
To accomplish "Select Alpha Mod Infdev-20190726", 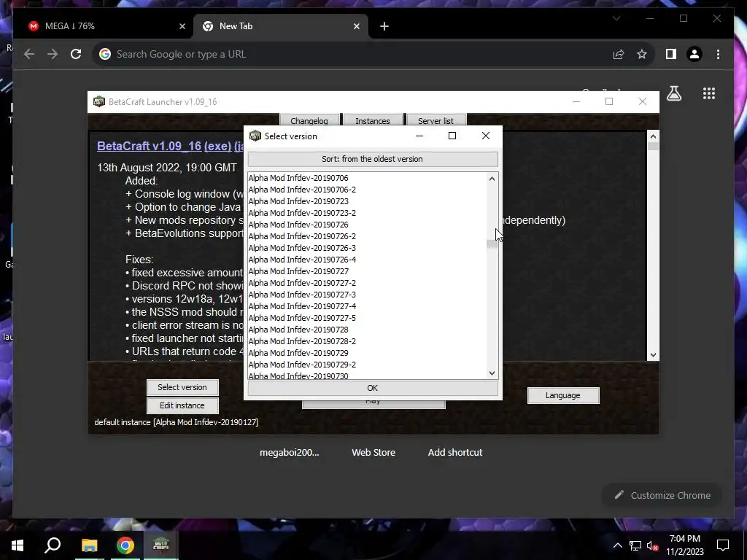I will [367, 225].
